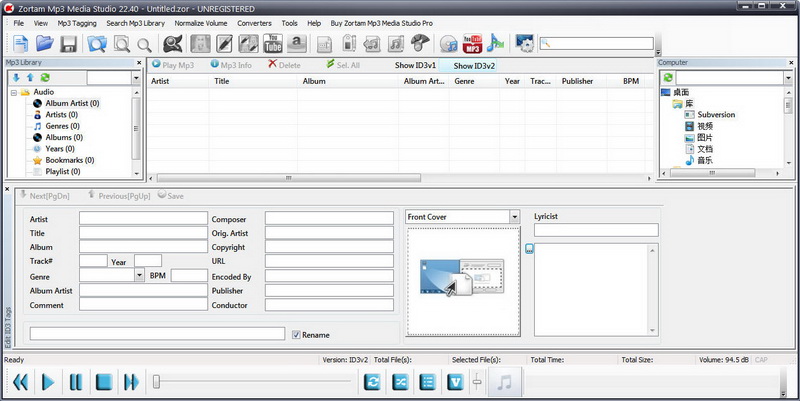Click the Amazon 'a' toolbar icon
The image size is (800, 401).
coord(296,44)
